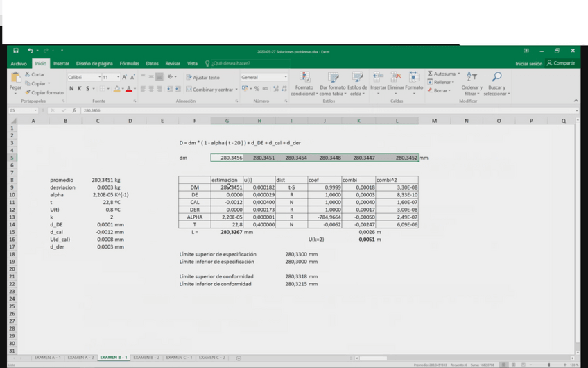
Task: Click Iniciar sesión link
Action: pyautogui.click(x=528, y=63)
